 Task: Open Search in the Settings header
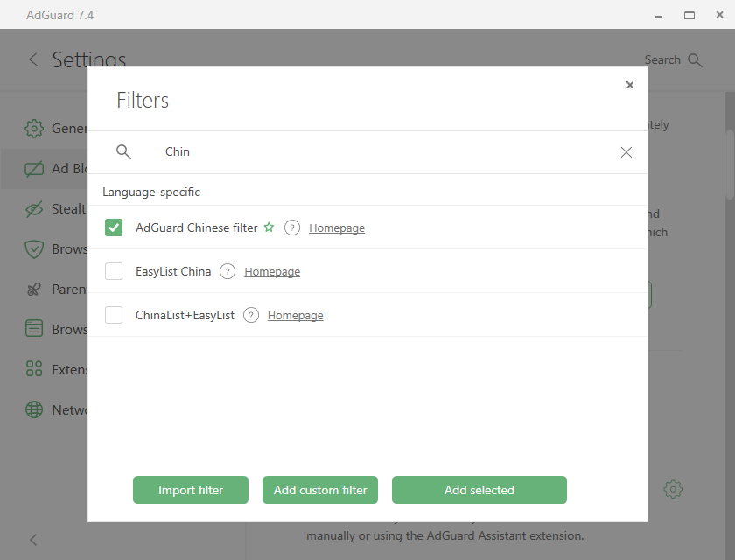pyautogui.click(x=673, y=60)
